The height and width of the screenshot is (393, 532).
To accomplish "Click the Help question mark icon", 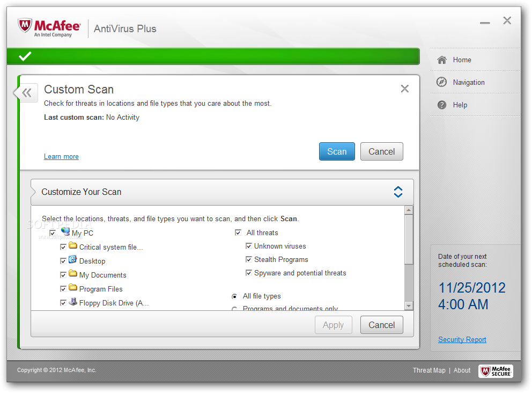I will coord(442,105).
